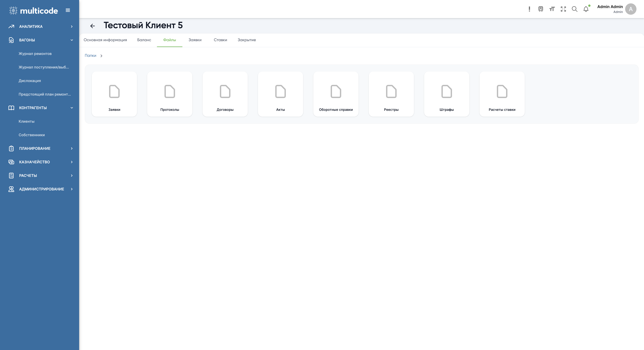Screen dimensions: 644x350
Task: Click the exclamation mark alert icon
Action: point(529,9)
